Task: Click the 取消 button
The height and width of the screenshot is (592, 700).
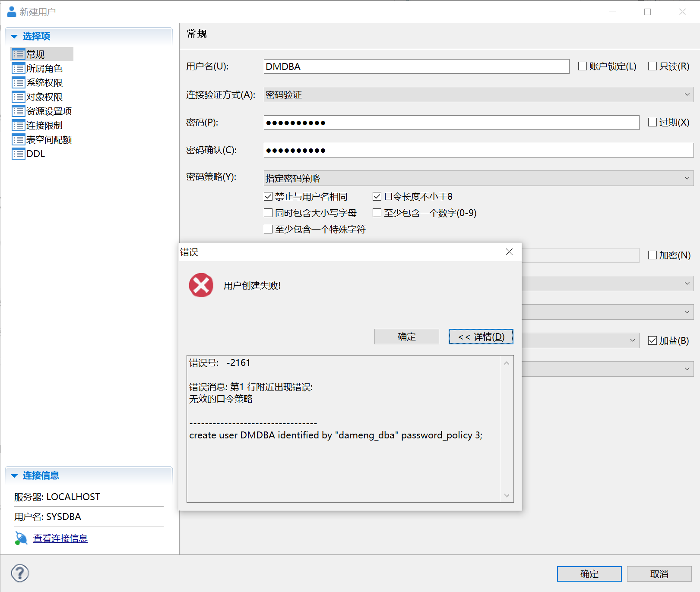Action: coord(659,574)
